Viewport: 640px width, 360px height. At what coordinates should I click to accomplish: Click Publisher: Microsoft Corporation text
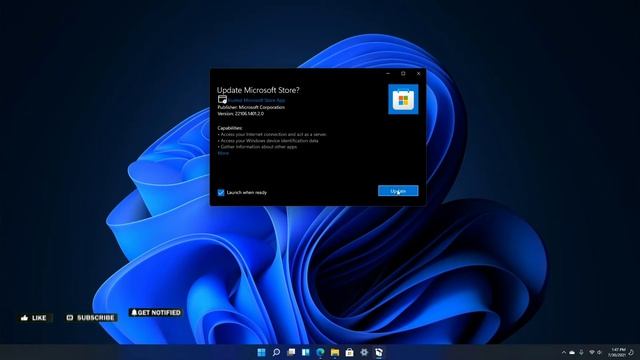[251, 107]
